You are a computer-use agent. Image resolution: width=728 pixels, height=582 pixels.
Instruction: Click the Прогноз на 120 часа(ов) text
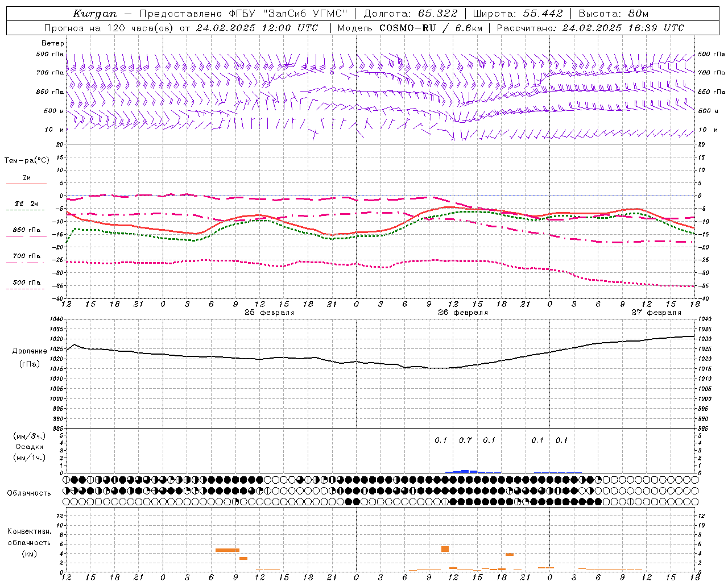(110, 28)
